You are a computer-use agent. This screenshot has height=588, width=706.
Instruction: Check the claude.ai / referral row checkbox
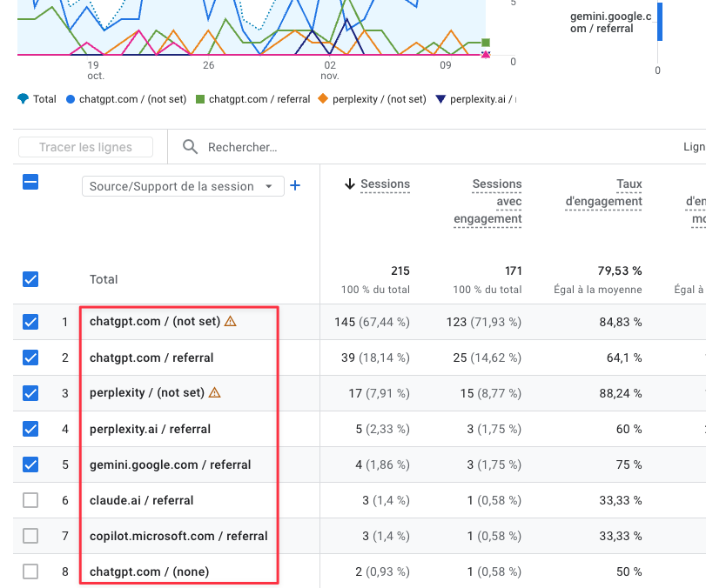pyautogui.click(x=30, y=500)
